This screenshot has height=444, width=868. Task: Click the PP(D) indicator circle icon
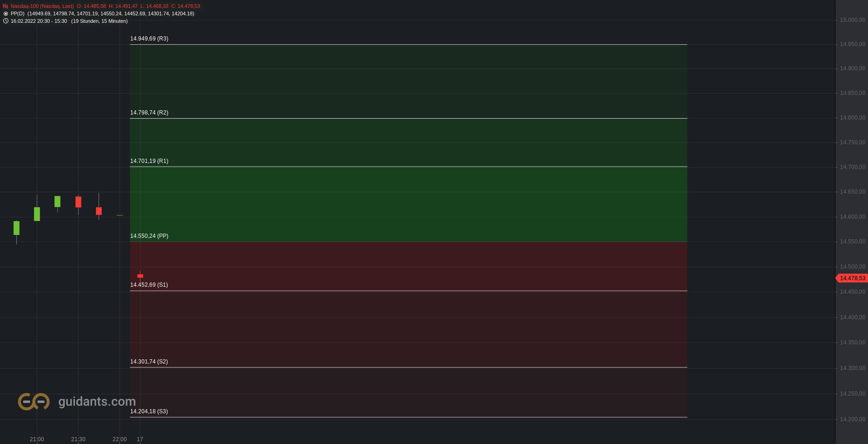[6, 13]
